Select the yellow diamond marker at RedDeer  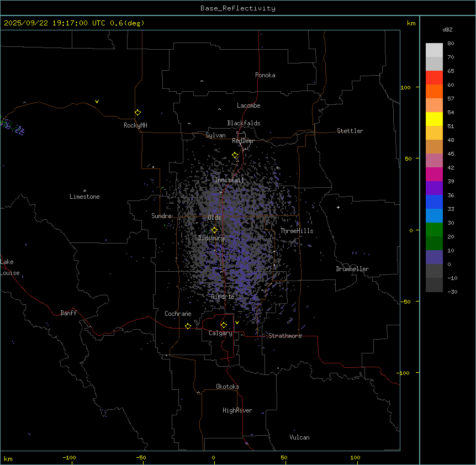coord(235,155)
